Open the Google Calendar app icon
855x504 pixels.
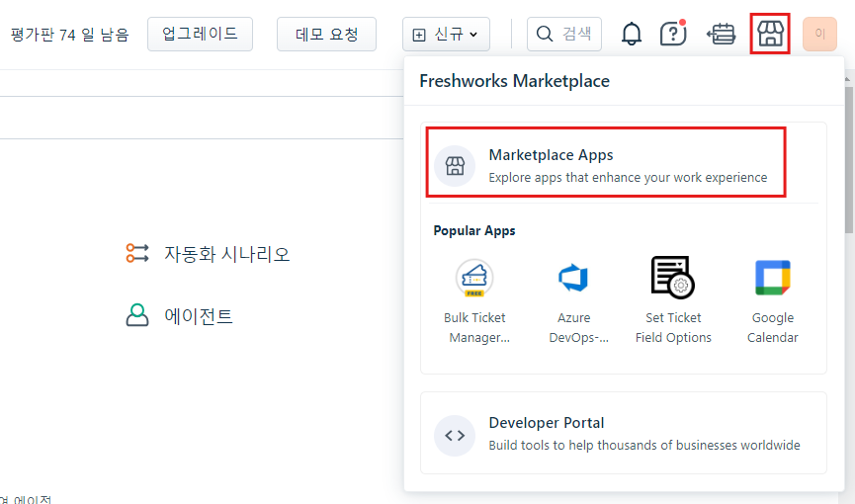tap(773, 278)
